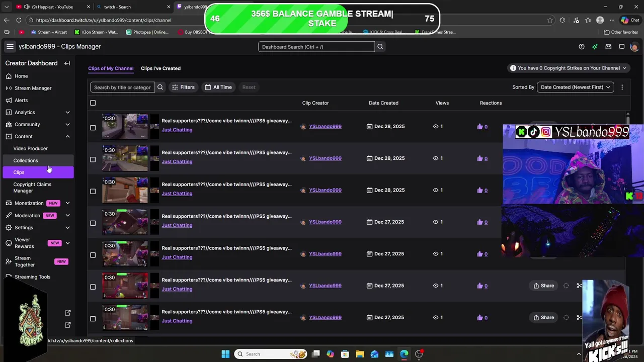Screen dimensions: 644x362
Task: Open the first clip's video thumbnail
Action: (x=125, y=126)
